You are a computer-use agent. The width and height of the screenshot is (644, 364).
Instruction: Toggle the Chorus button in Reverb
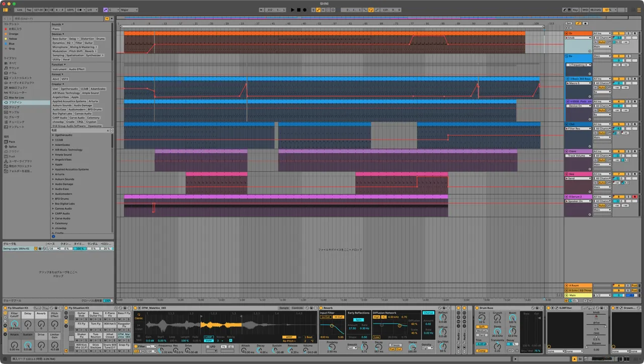point(428,313)
